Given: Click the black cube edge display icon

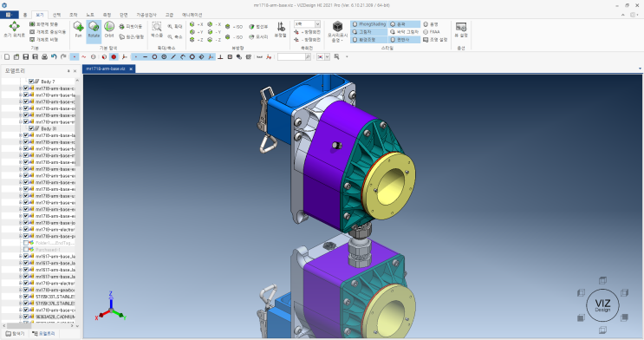Looking at the screenshot, I should pos(338,26).
